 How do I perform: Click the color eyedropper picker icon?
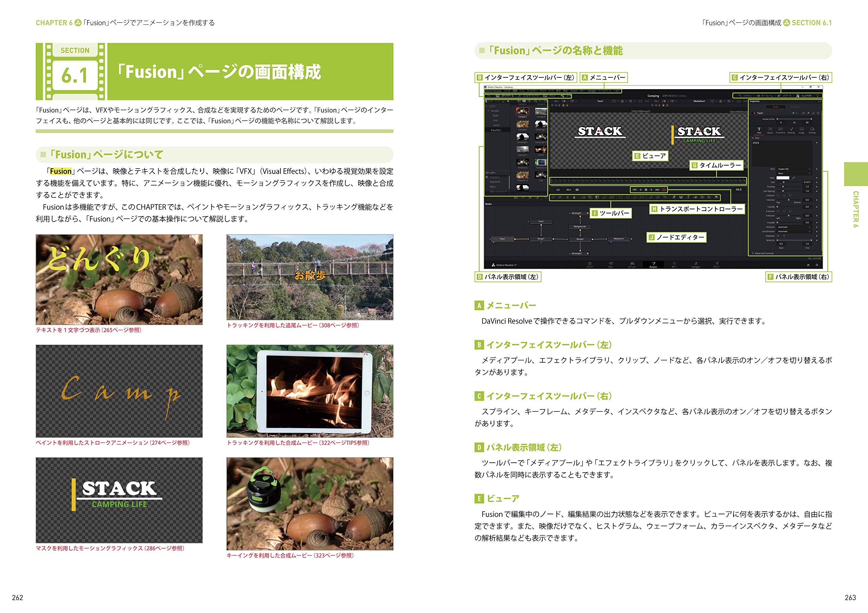click(x=793, y=178)
